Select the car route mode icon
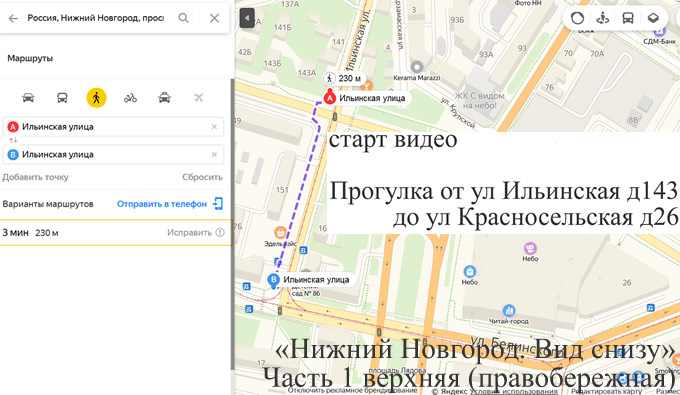The width and height of the screenshot is (680, 395). coord(28,98)
